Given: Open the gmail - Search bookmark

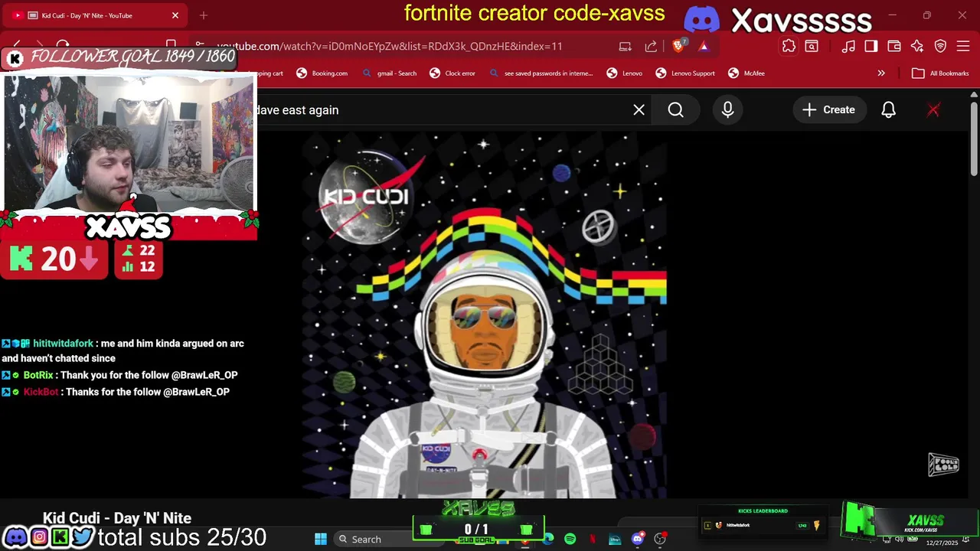Looking at the screenshot, I should pyautogui.click(x=390, y=73).
